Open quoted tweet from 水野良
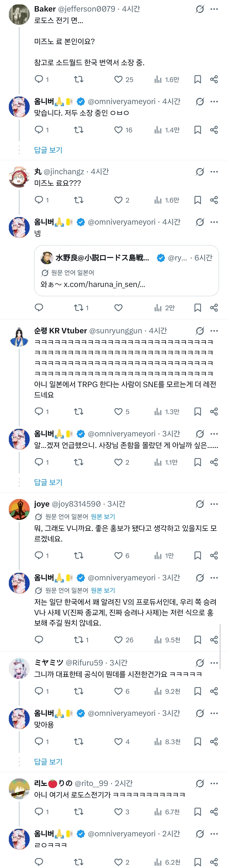 126,271
